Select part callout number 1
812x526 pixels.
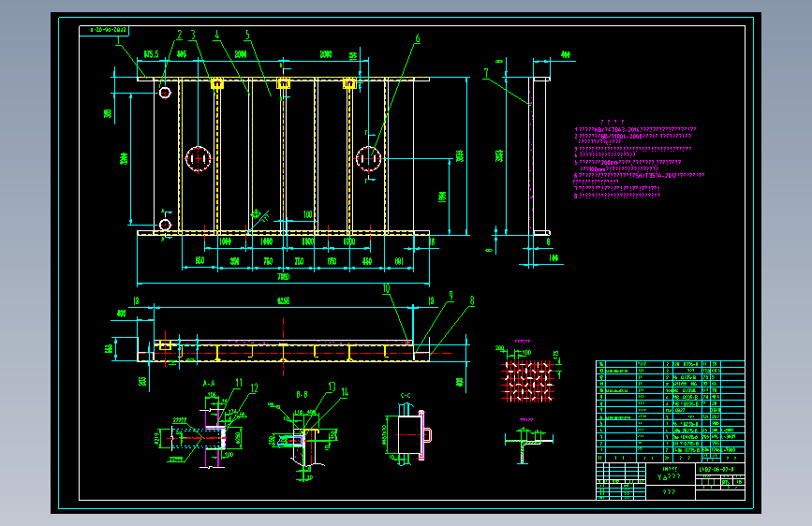pos(119,40)
